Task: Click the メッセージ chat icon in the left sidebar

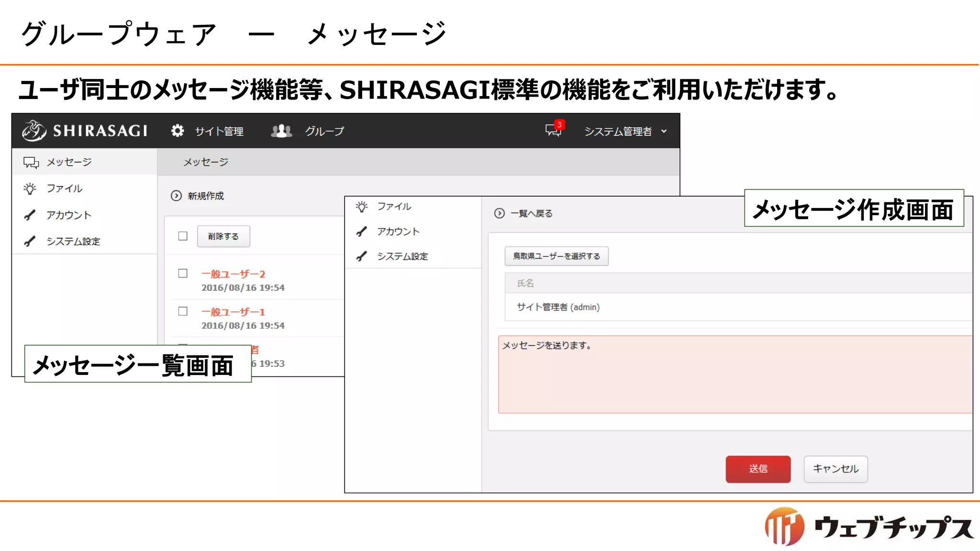Action: (31, 163)
